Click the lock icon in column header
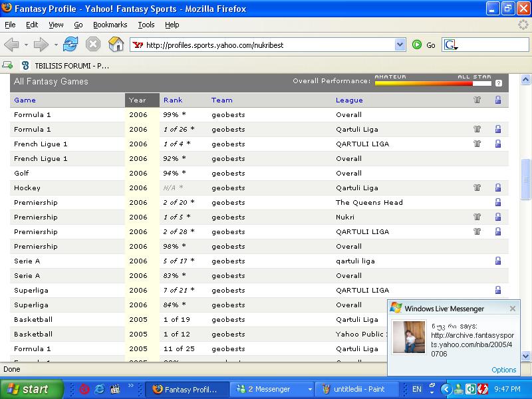Viewport: 532px width, 399px height. 498,100
